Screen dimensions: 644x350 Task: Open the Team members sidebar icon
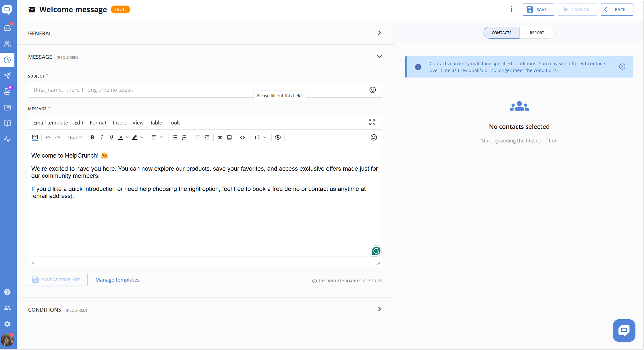[7, 308]
